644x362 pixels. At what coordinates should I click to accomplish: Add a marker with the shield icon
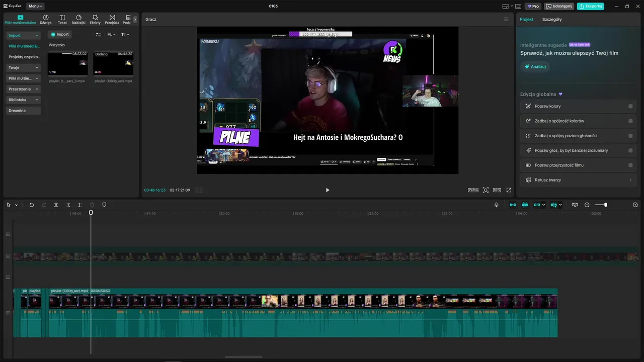(x=104, y=205)
